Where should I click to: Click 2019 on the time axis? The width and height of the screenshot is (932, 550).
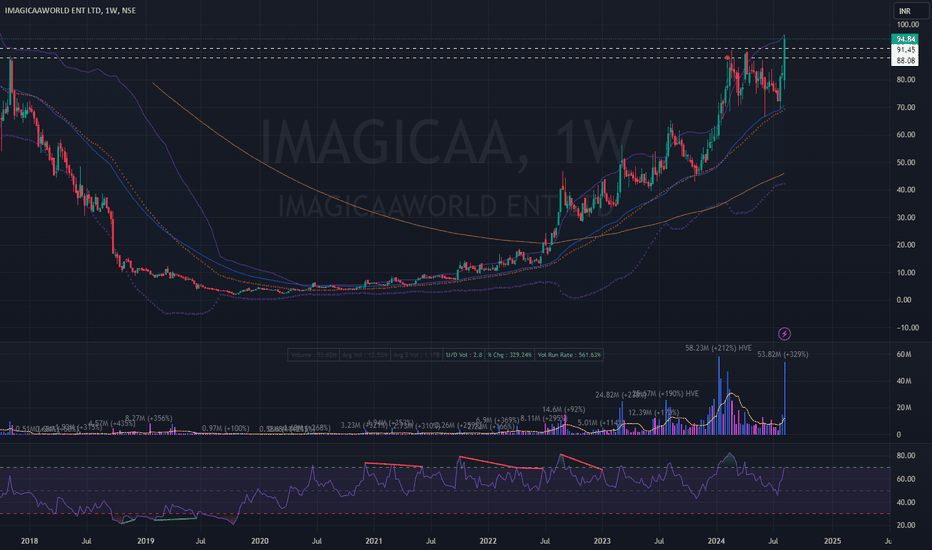click(146, 541)
